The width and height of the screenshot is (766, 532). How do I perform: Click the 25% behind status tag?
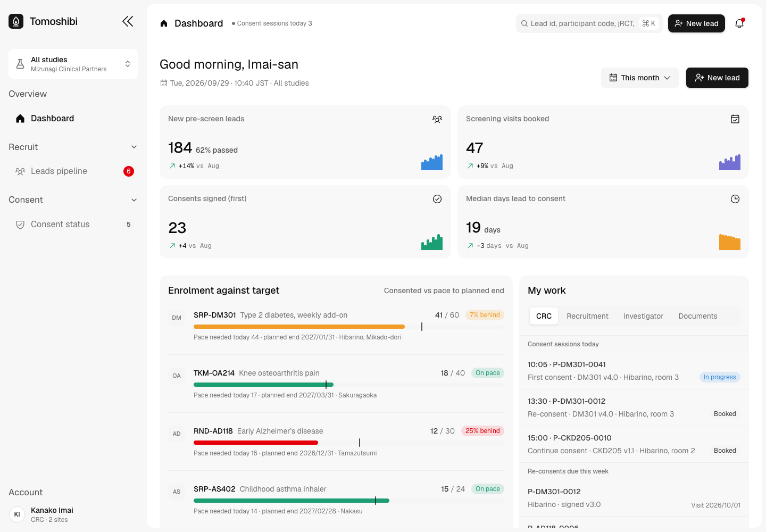coord(482,431)
